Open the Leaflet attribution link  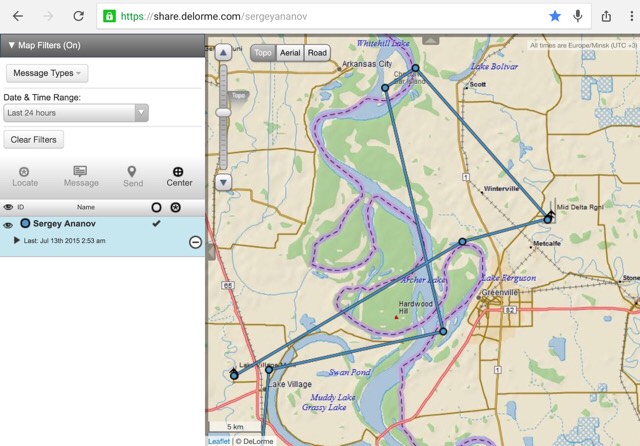pyautogui.click(x=219, y=441)
